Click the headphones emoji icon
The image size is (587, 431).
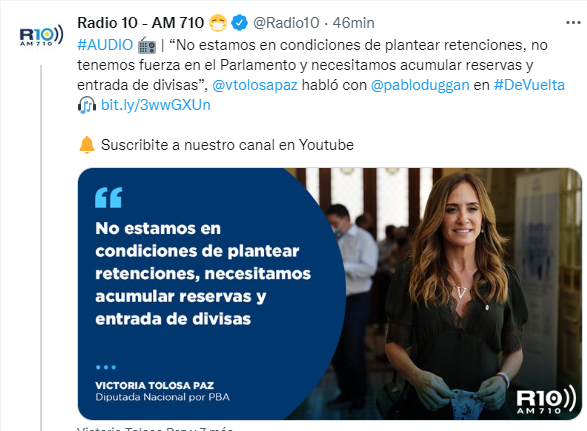click(x=86, y=105)
